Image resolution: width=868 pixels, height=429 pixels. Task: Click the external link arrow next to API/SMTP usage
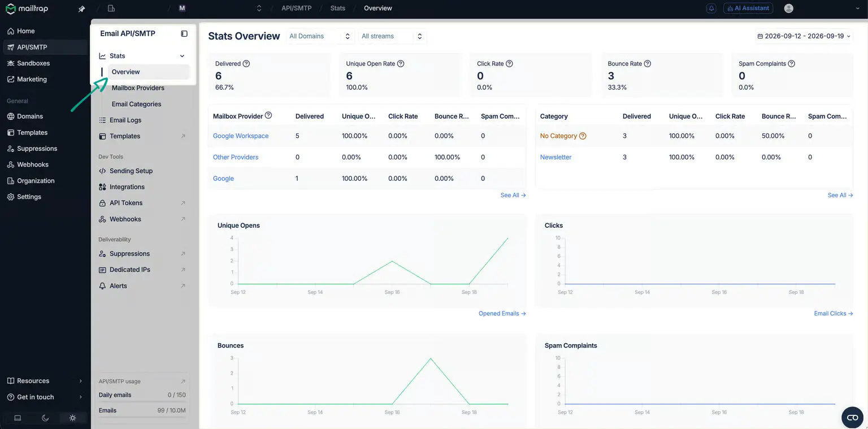click(x=183, y=382)
